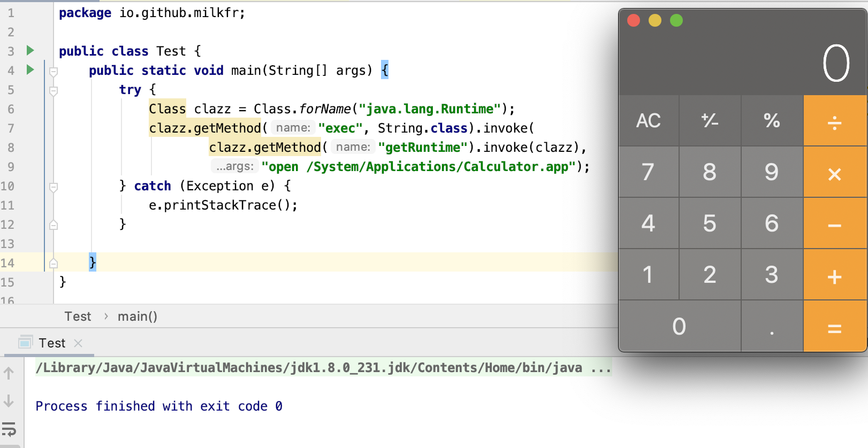Click the command line ellipsis to expand

[601, 368]
